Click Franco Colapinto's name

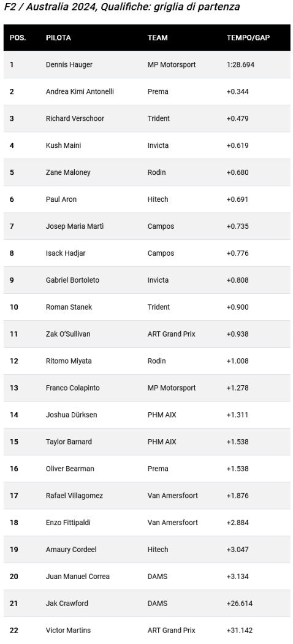tap(72, 388)
